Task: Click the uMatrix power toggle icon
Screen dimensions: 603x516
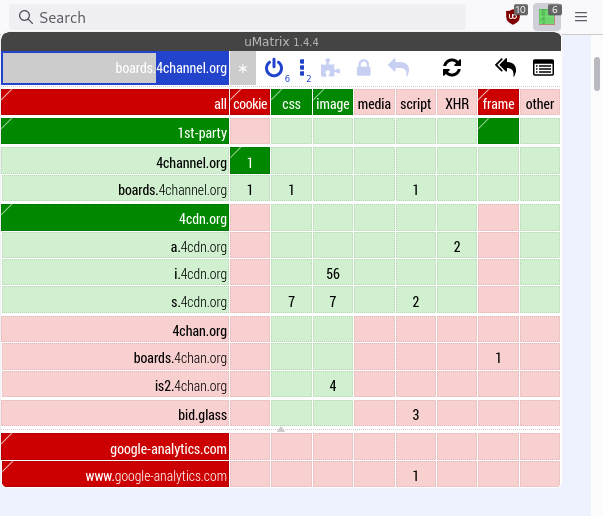Action: [x=273, y=68]
